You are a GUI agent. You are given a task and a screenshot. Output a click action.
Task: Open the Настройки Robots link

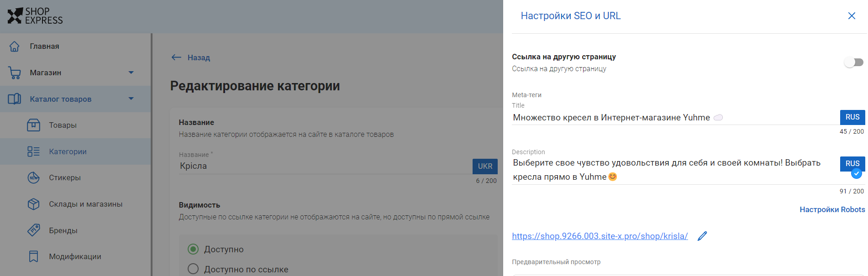point(832,209)
